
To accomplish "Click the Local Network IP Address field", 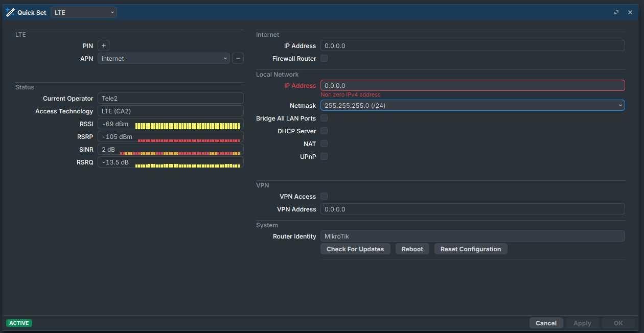I will pyautogui.click(x=472, y=85).
